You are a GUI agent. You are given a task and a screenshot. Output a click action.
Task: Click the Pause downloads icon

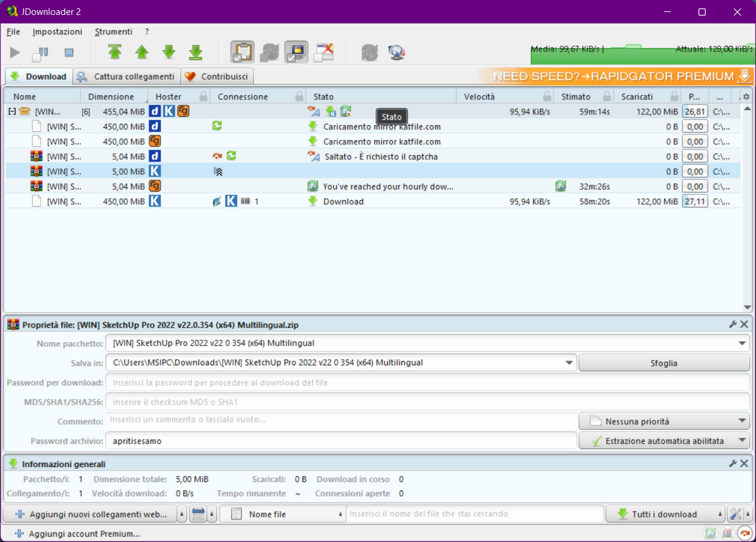coord(41,53)
